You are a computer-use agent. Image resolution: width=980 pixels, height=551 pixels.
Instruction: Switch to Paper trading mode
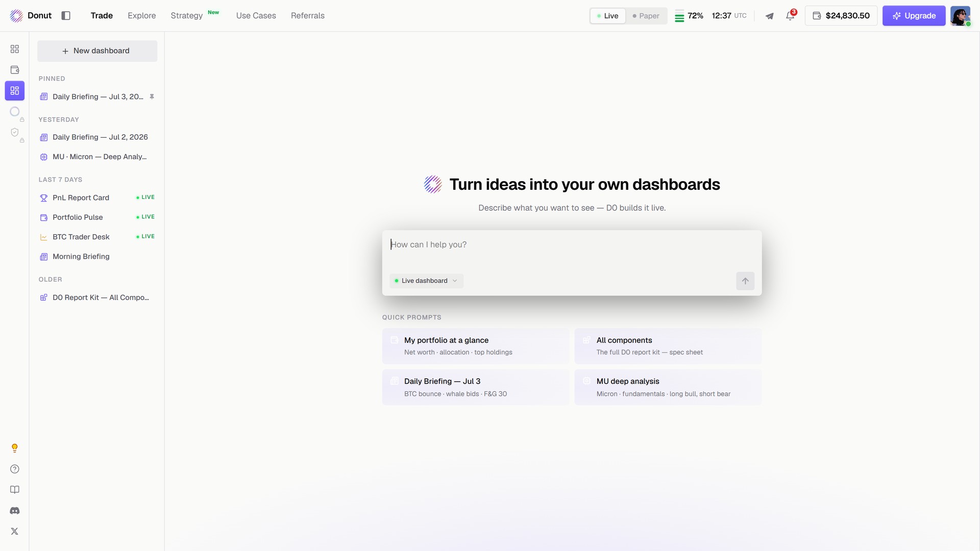point(646,16)
